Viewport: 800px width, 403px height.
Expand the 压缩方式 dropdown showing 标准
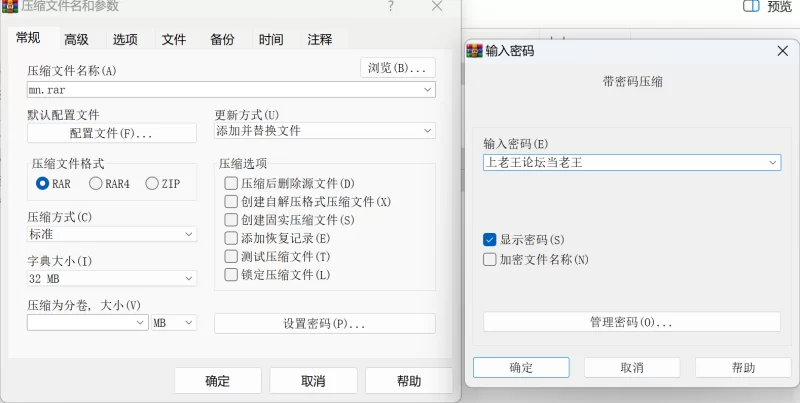(112, 234)
